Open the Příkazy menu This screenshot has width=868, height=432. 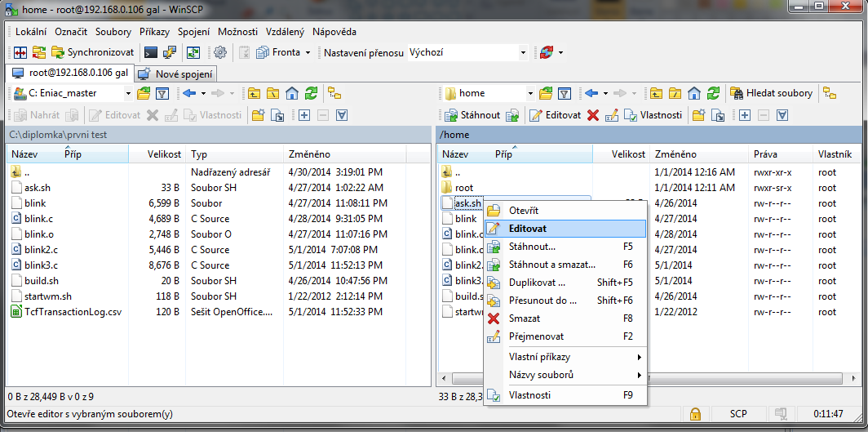(x=154, y=32)
